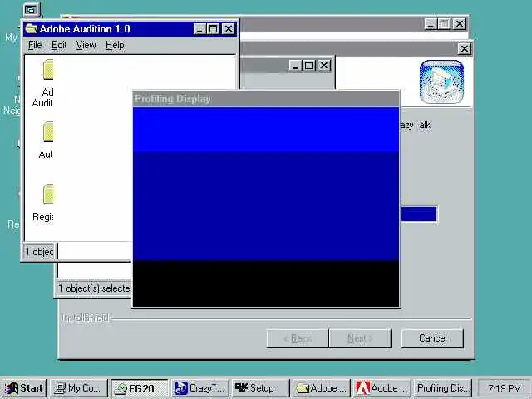
Task: Click the folder icon in Adobe Audition title bar
Action: point(32,29)
